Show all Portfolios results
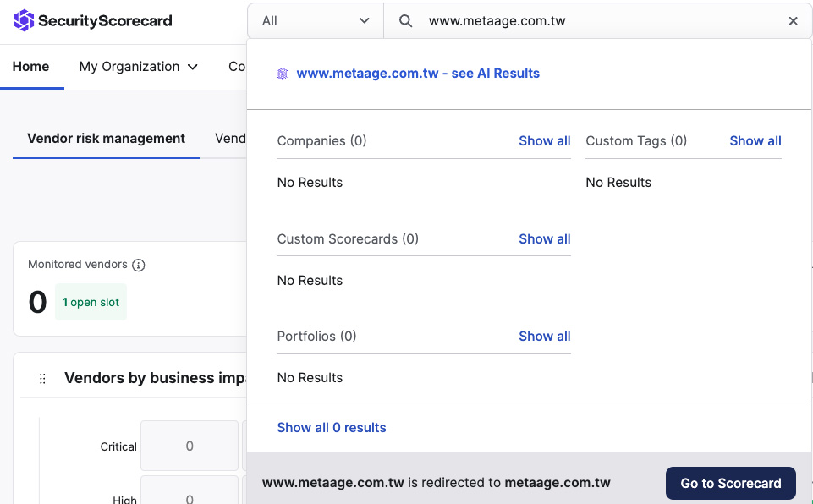This screenshot has width=813, height=504. pyautogui.click(x=545, y=336)
